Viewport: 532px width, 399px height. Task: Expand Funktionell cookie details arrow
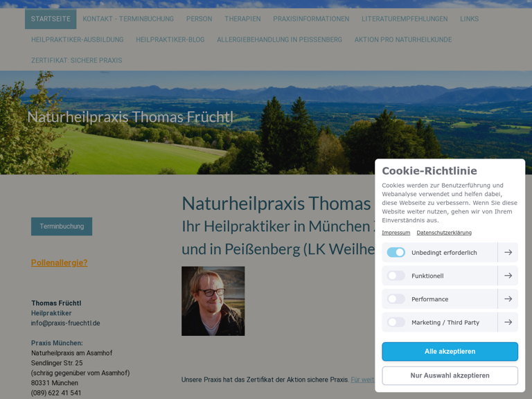[x=508, y=276]
